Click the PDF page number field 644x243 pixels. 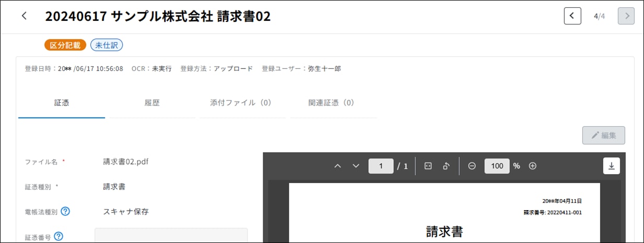(381, 166)
